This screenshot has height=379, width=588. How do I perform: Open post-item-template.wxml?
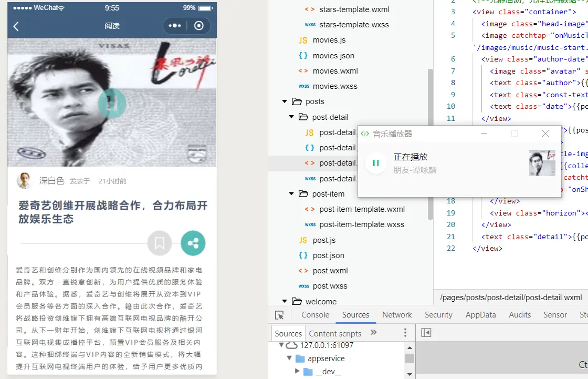click(x=362, y=209)
